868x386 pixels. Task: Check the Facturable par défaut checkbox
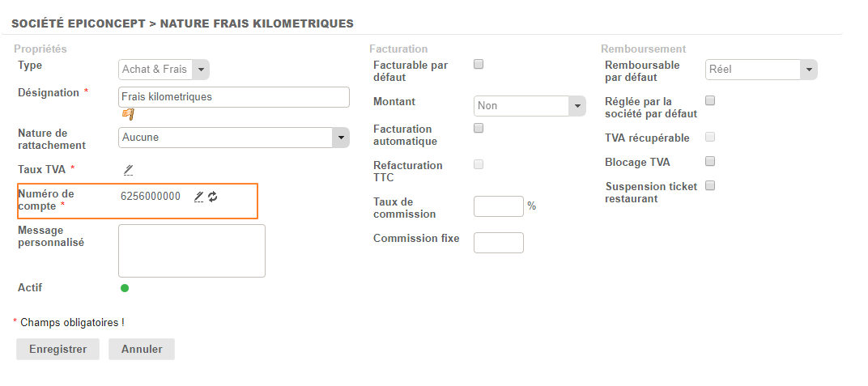(479, 64)
